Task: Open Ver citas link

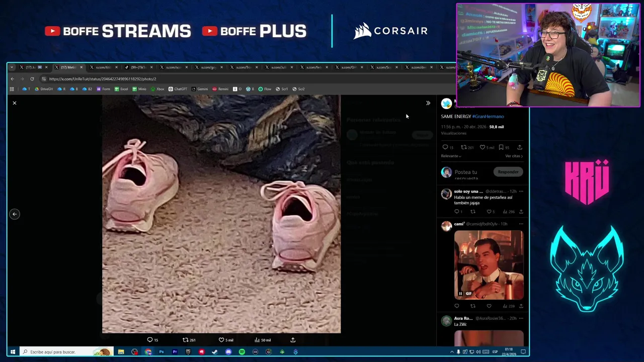Action: [x=514, y=156]
